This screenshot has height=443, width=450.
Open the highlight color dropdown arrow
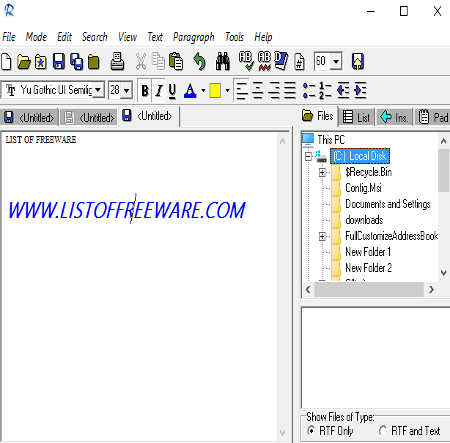(227, 90)
